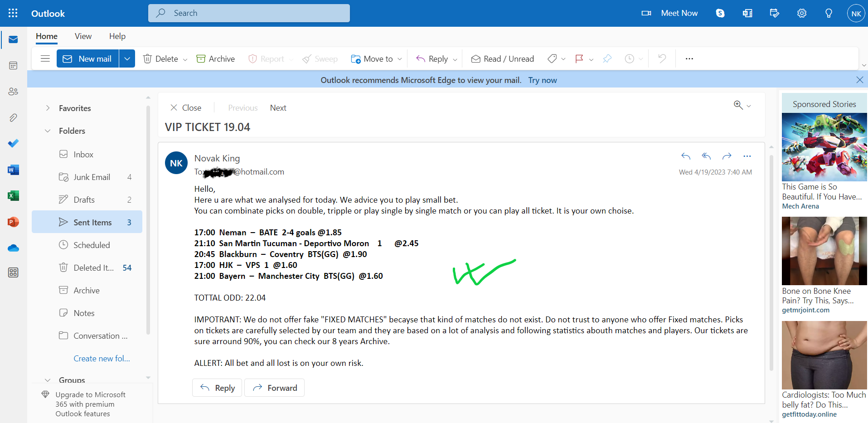
Task: Open Mail in the left rail
Action: 13,40
